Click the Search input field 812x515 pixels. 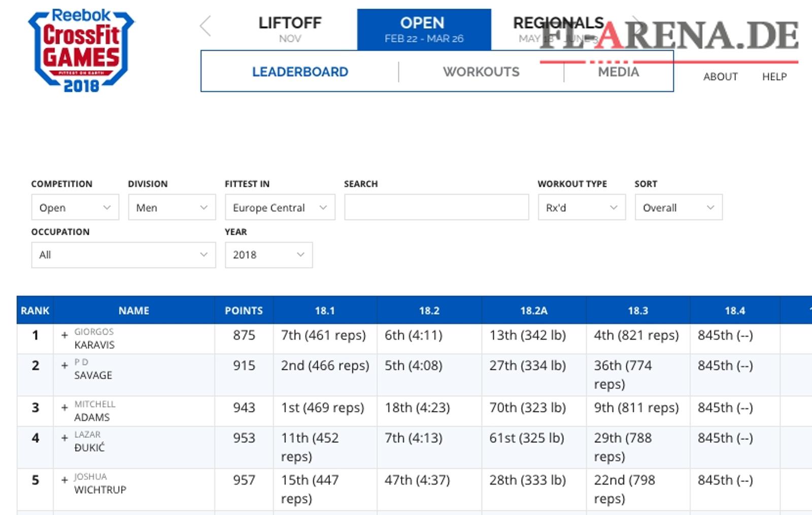point(436,207)
